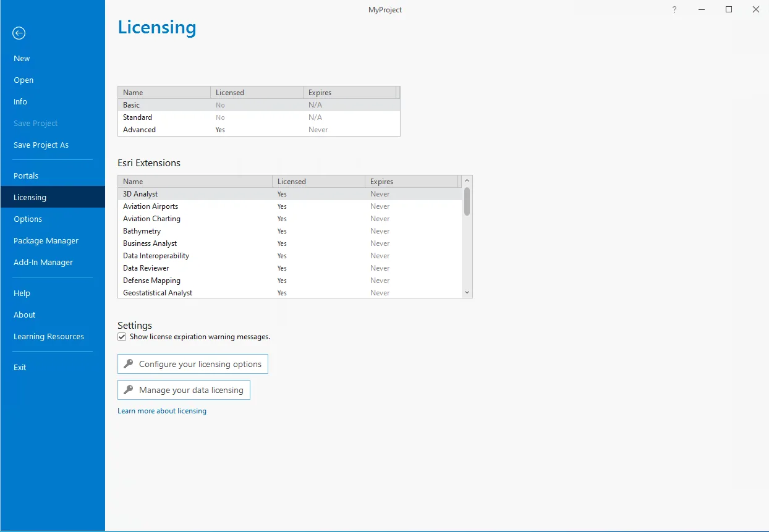Click the back arrow circle icon
The height and width of the screenshot is (532, 769).
[19, 33]
